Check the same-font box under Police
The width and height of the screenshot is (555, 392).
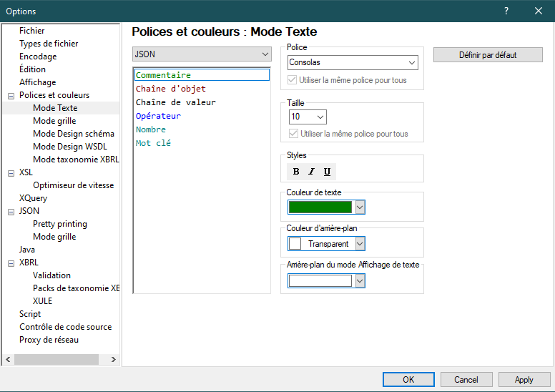(293, 80)
